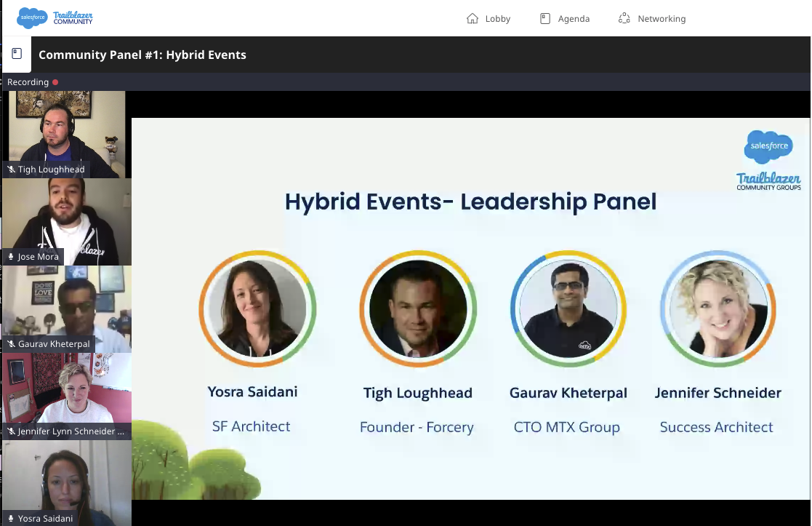
Task: Click the Salesforce cloud logo on slide
Action: 768,147
